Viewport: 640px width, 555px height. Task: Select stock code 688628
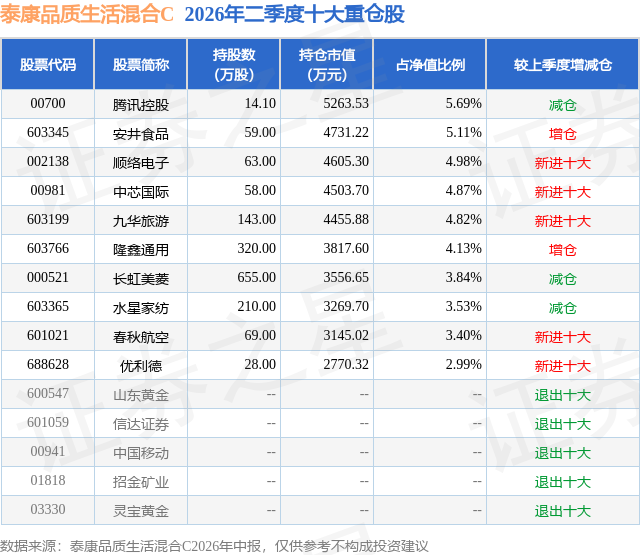(x=48, y=364)
